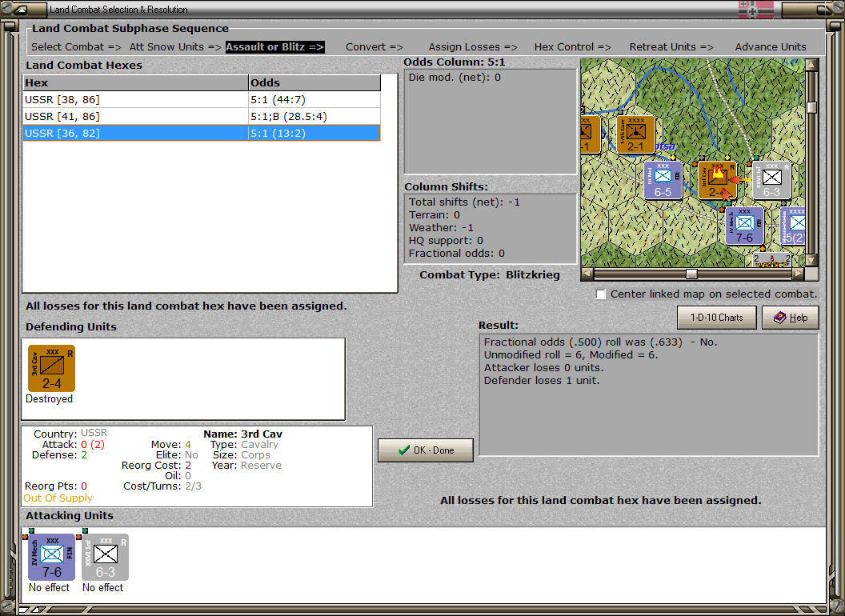Screen dimensions: 845x616
Task: Select the 7-6 mech counter on the map
Action: click(744, 226)
